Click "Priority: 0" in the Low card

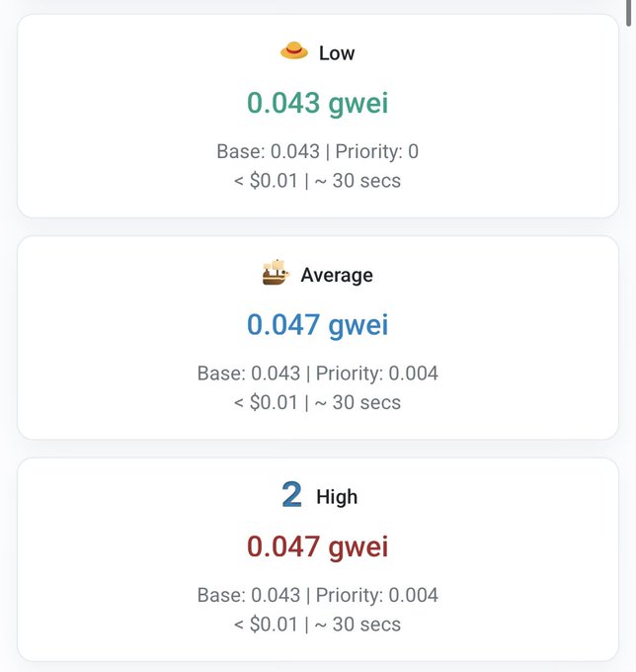coord(377,151)
